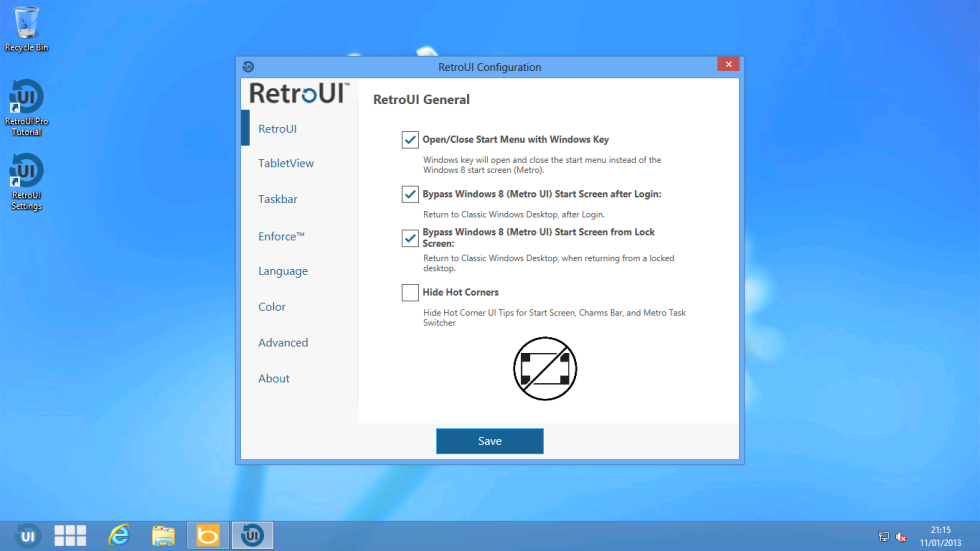Click the Return to Classic Windows Desktop, after Login text

pos(514,214)
